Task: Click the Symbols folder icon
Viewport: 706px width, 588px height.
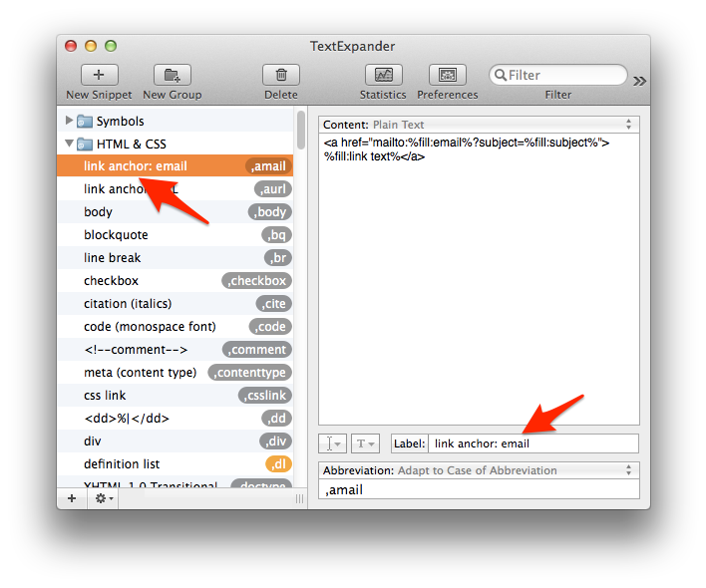Action: 84,121
